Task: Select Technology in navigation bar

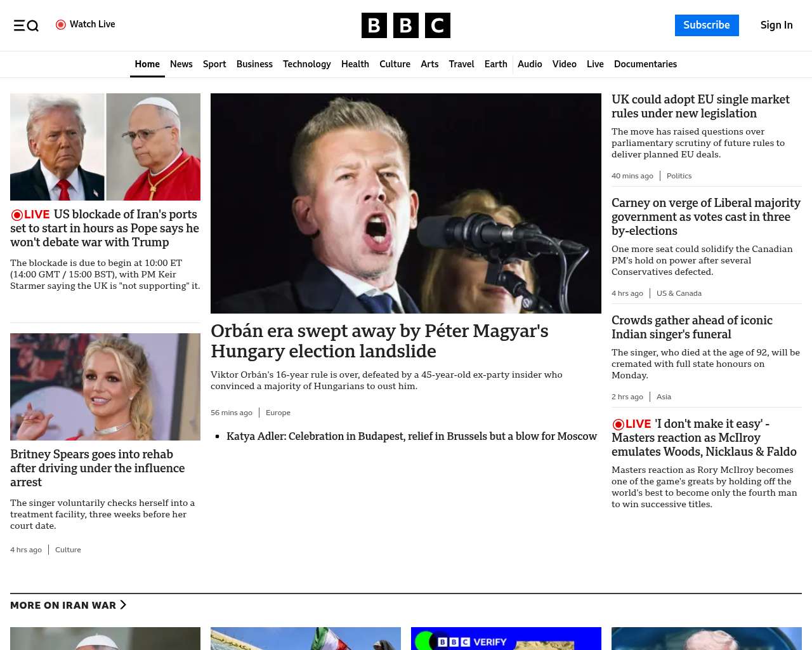Action: point(306,64)
